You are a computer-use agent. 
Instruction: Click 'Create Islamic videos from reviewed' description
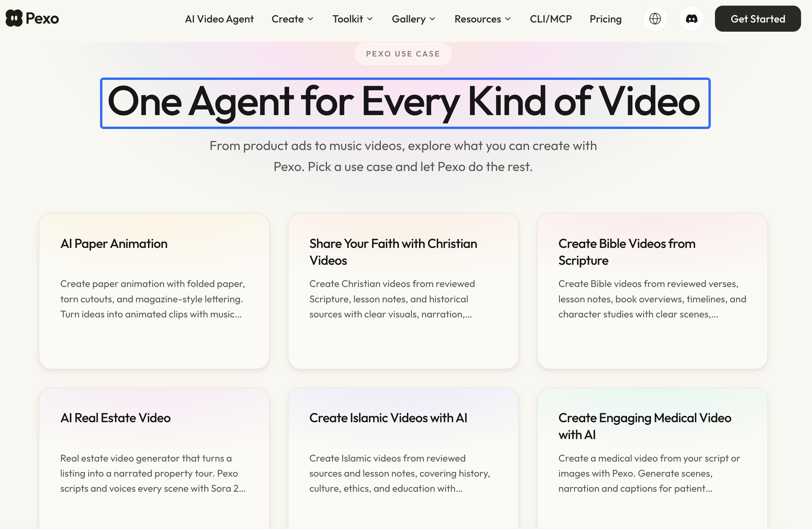(399, 473)
